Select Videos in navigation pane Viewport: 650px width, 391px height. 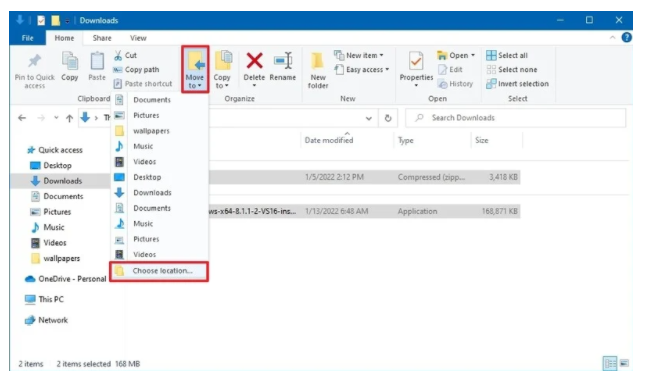[x=49, y=243]
